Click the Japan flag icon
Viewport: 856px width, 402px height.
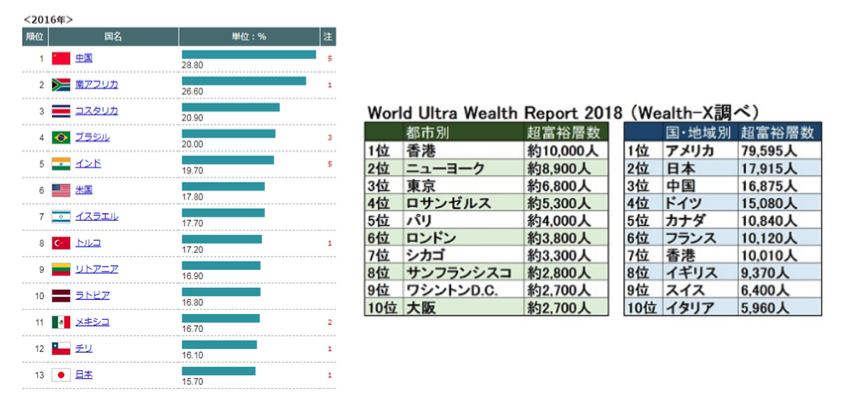pos(61,375)
